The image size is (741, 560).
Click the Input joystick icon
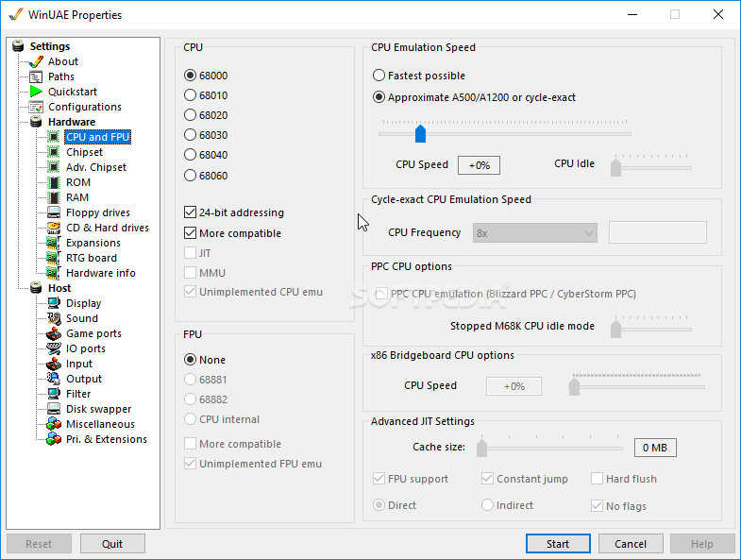[54, 364]
